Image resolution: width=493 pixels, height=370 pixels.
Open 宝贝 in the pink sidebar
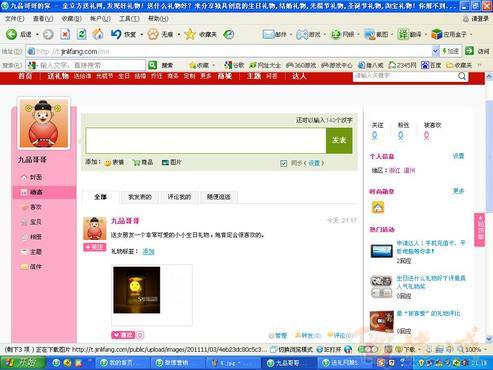[36, 222]
